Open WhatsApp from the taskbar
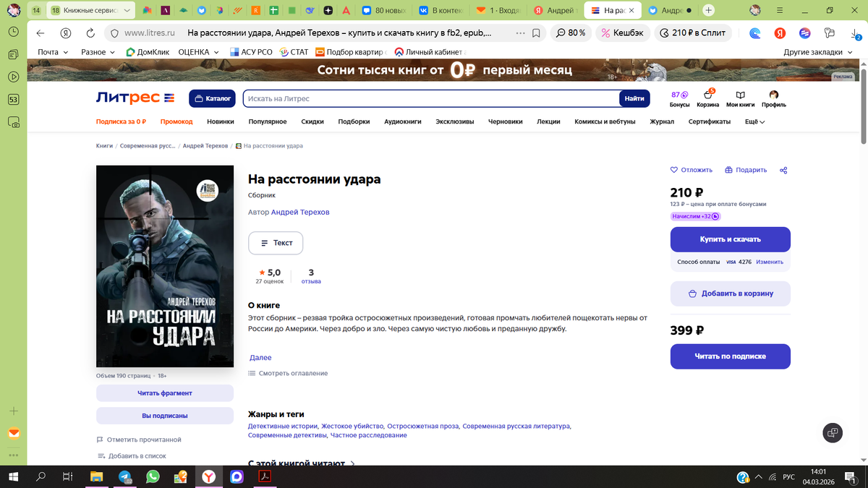This screenshot has height=488, width=868. 153,477
